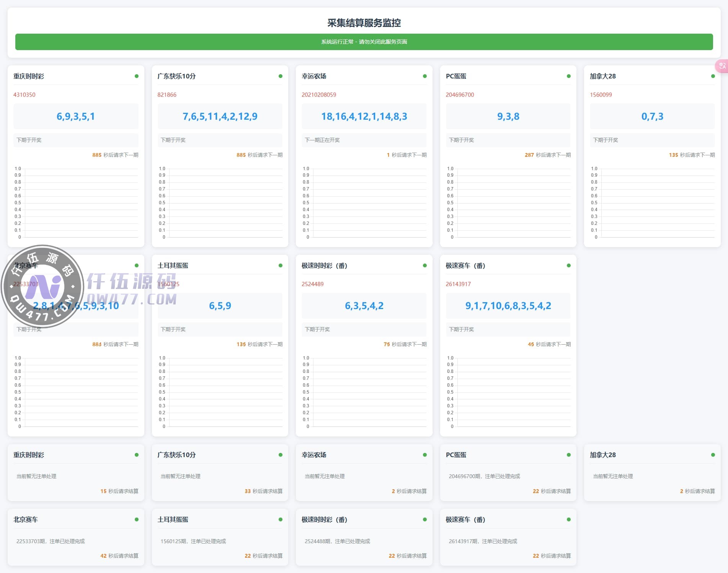Click result 9,1,7,10,6,8,3,5,4,2 in 极速赛车 card
This screenshot has width=728, height=573.
[508, 306]
